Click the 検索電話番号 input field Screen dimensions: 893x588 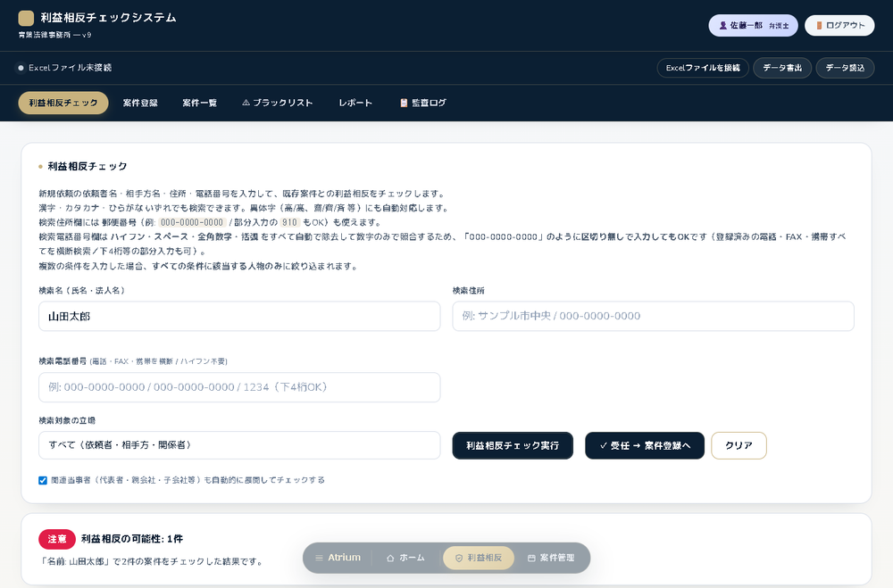pos(239,387)
